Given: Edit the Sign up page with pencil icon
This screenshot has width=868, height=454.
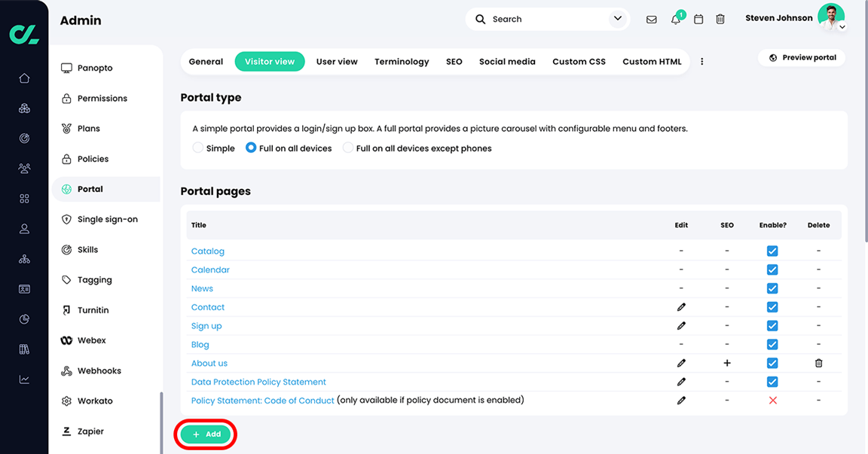Looking at the screenshot, I should coord(681,326).
